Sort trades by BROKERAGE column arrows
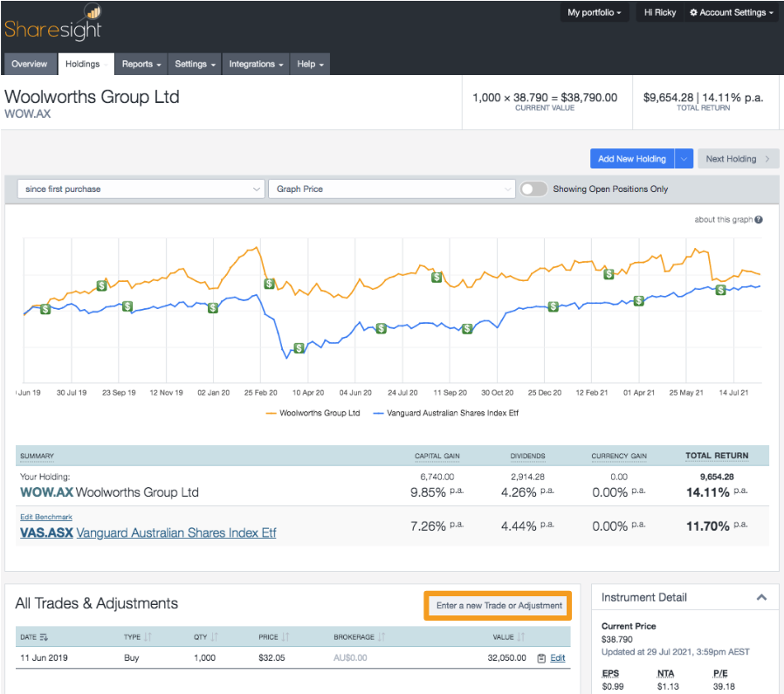Screen dimensions: 784x694 [x=382, y=637]
